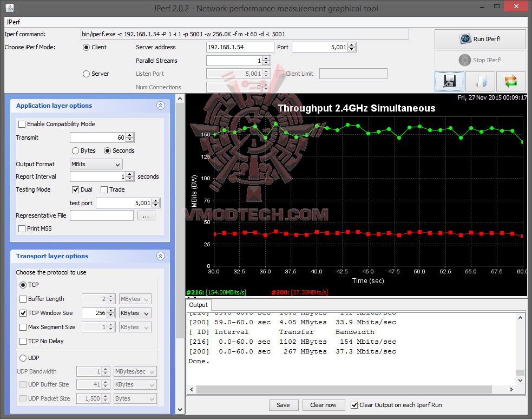
Task: Click options panel vertical scrollbar
Action: (x=180, y=220)
